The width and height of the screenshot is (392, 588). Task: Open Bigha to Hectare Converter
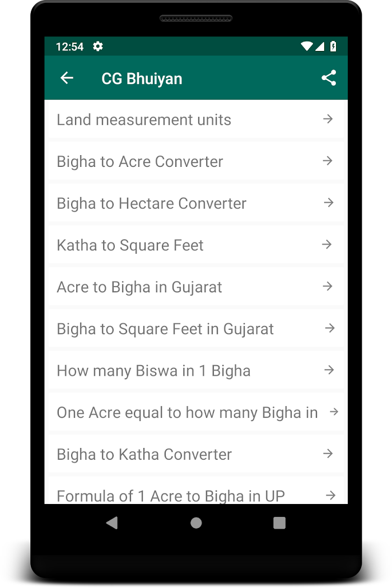196,203
